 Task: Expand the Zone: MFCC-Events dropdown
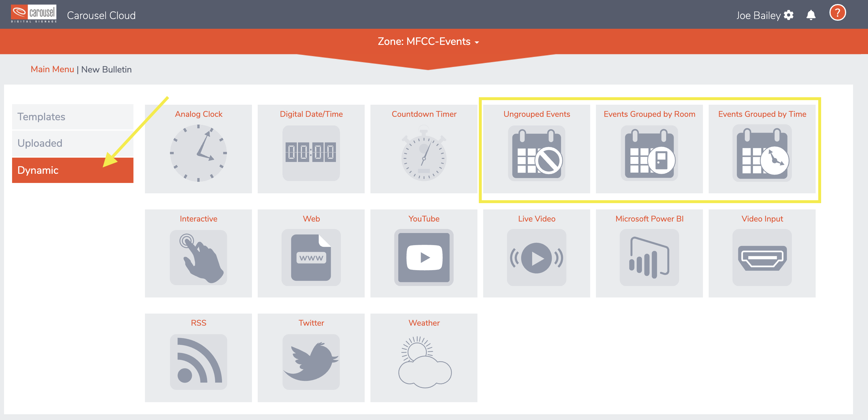click(428, 41)
